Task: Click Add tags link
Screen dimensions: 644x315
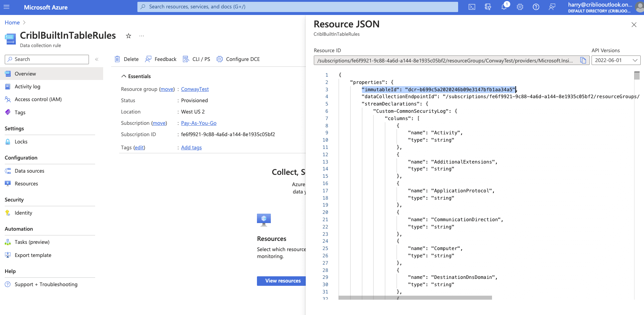Action: tap(191, 147)
